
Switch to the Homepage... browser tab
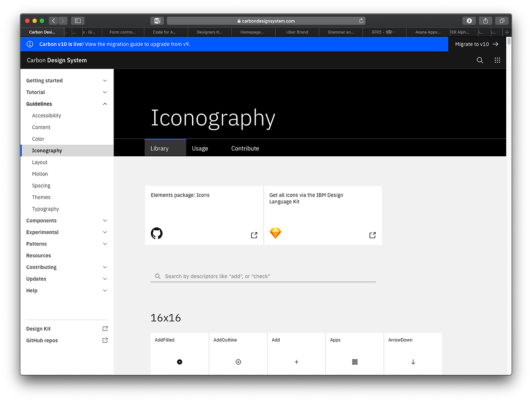(252, 32)
